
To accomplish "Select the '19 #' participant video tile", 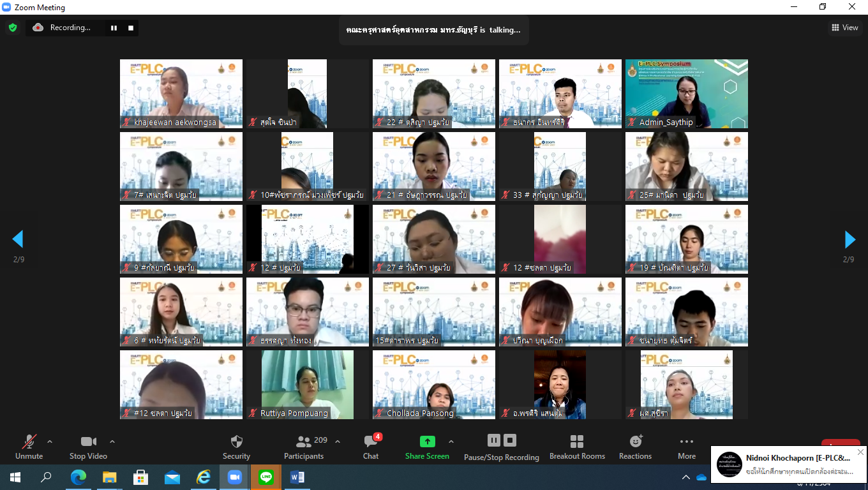I will (x=687, y=239).
